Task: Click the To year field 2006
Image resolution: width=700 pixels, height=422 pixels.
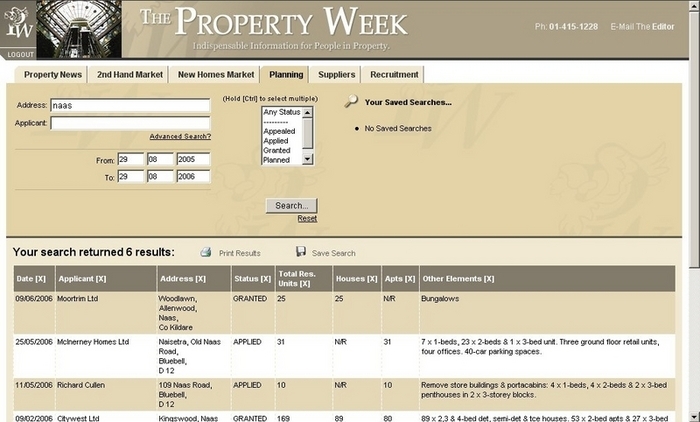Action: point(193,176)
